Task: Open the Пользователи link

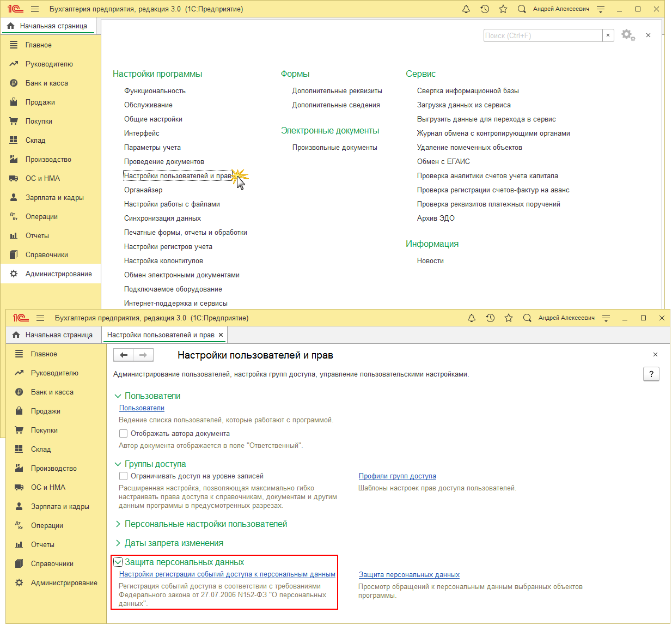Action: 142,408
